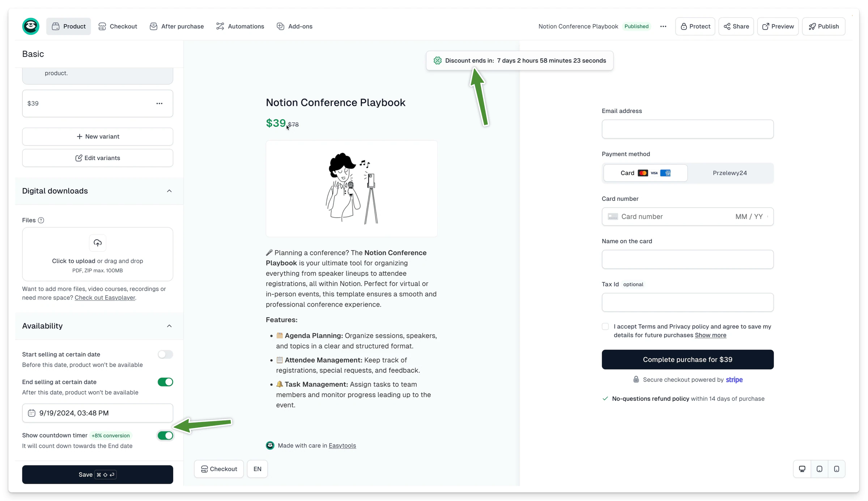Viewport: 868px width, 501px height.
Task: Click the Checkout button below preview
Action: [219, 469]
